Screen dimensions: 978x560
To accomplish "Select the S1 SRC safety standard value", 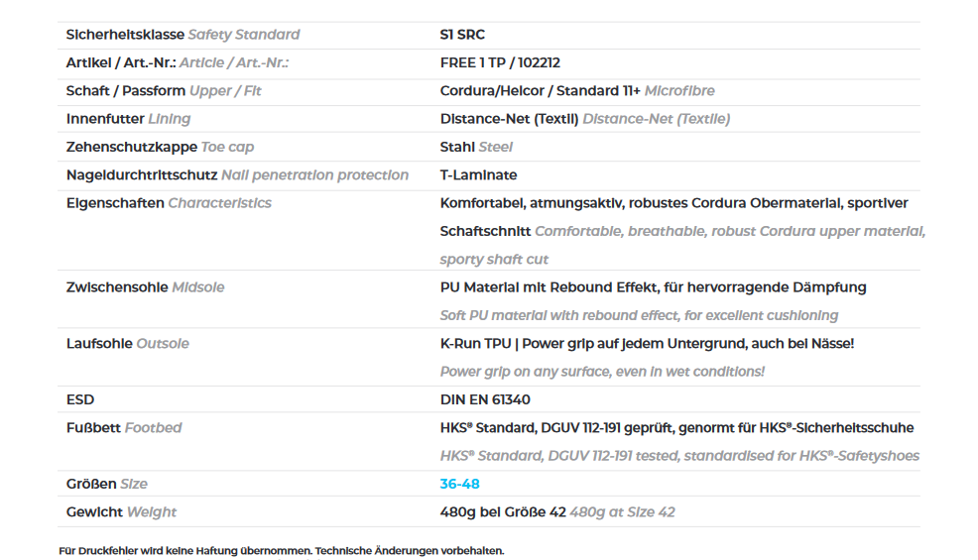I will point(462,35).
